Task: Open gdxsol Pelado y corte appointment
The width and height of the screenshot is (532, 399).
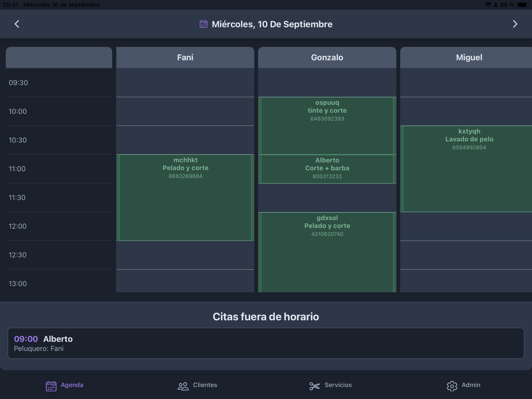Action: (327, 252)
